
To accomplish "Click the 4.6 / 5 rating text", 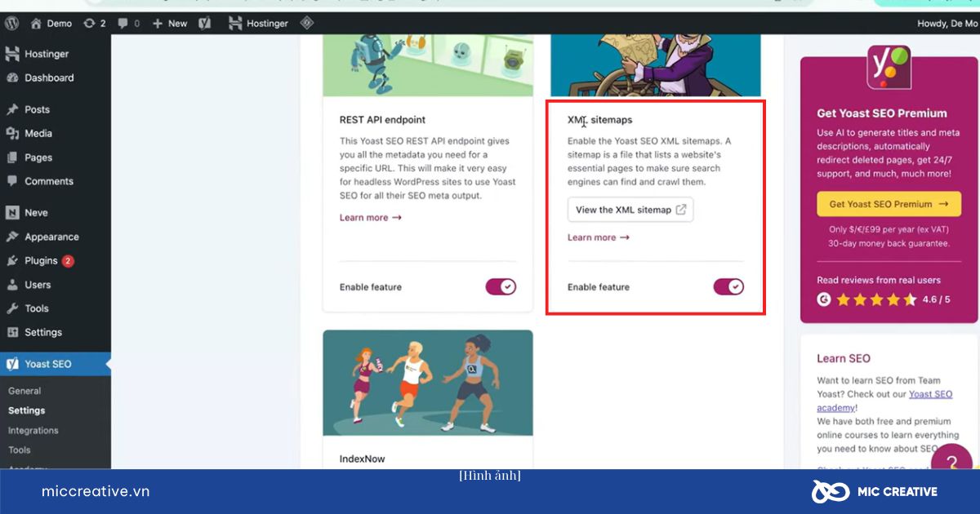I will pos(937,299).
